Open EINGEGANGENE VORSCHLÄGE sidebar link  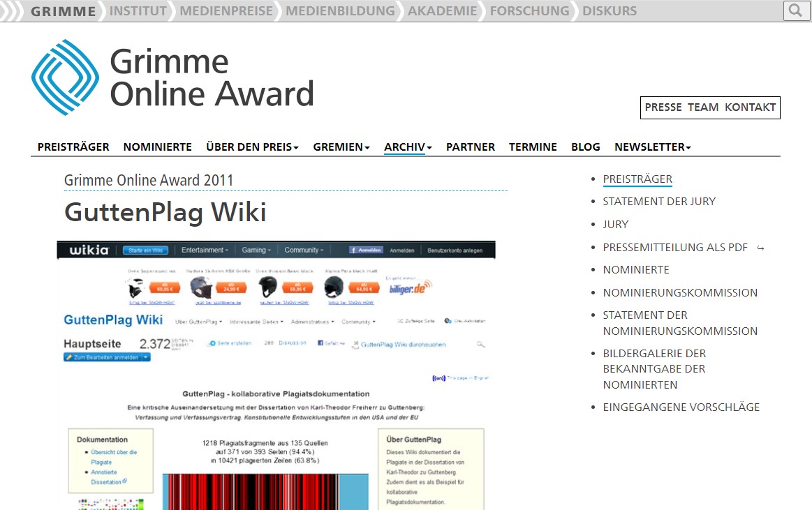(x=681, y=407)
